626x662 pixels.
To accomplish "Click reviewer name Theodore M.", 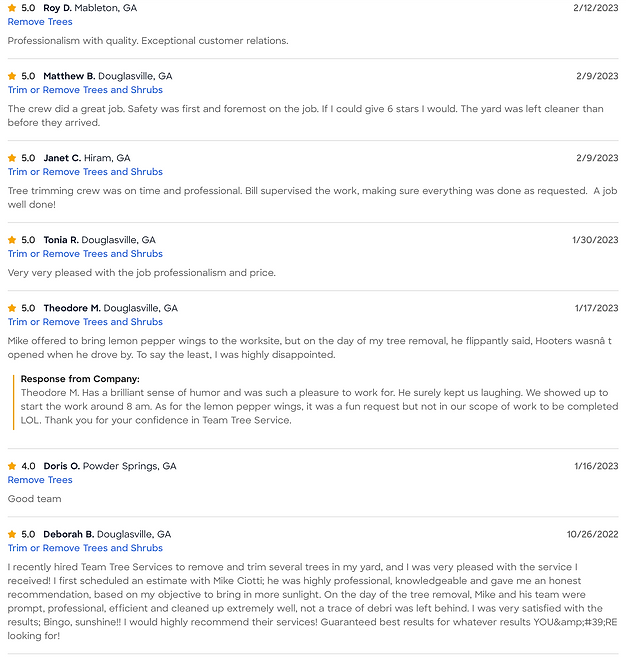I will click(x=72, y=308).
